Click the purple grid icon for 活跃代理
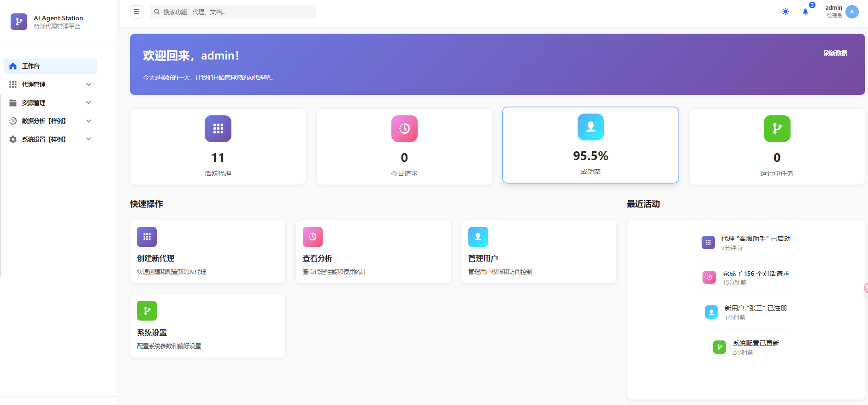This screenshot has width=868, height=405. coord(218,129)
